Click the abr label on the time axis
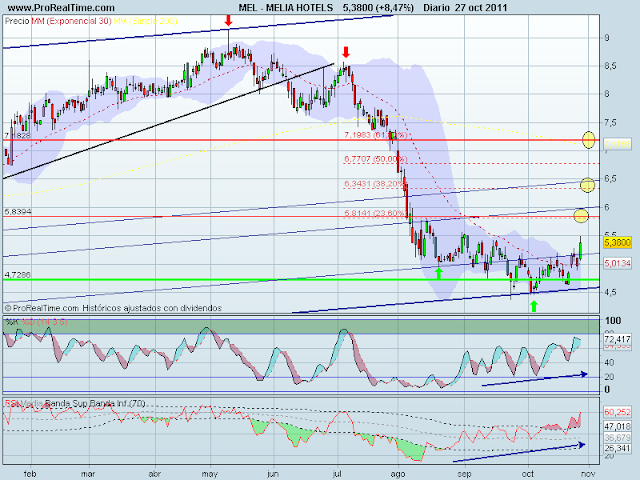The image size is (640, 480). 155,474
